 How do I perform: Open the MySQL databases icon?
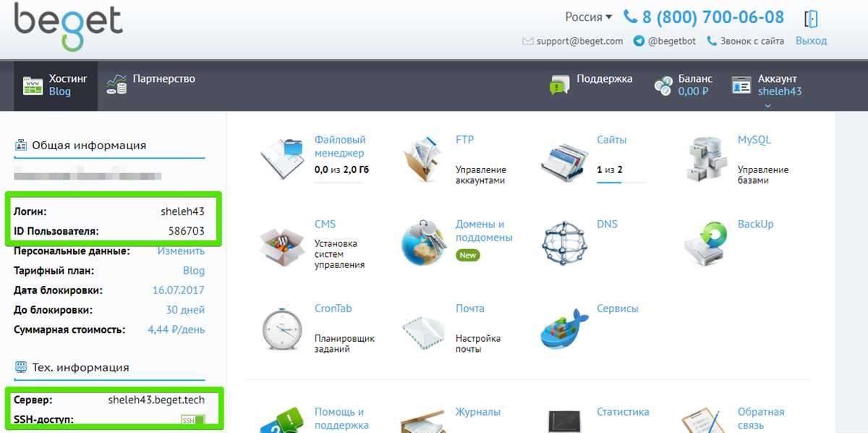click(x=707, y=159)
